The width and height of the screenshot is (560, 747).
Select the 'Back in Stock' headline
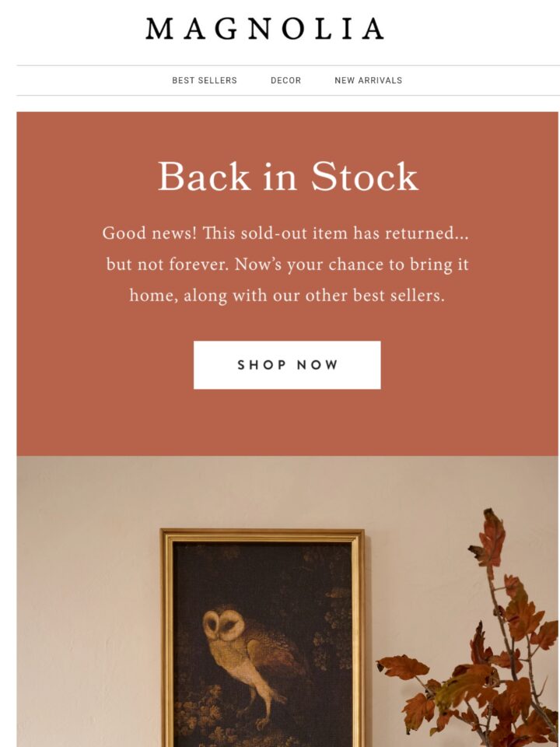288,177
